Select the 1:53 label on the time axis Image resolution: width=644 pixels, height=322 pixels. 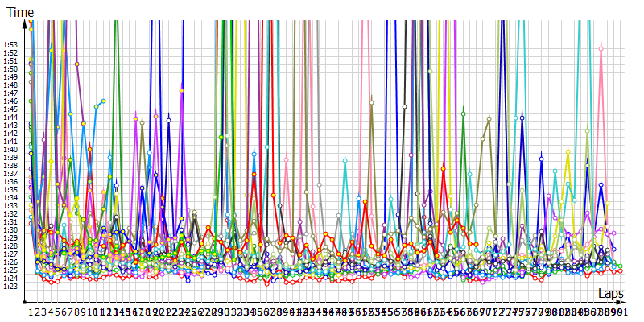11,45
